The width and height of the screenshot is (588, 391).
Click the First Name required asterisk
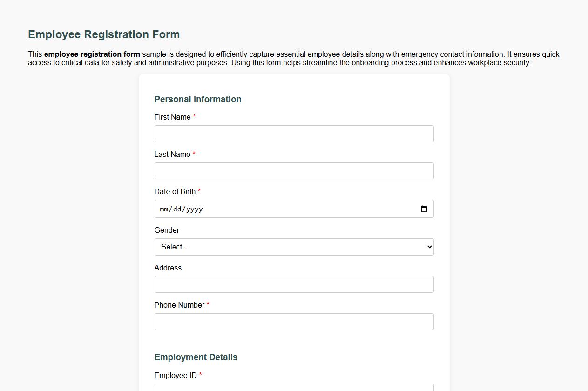[194, 117]
